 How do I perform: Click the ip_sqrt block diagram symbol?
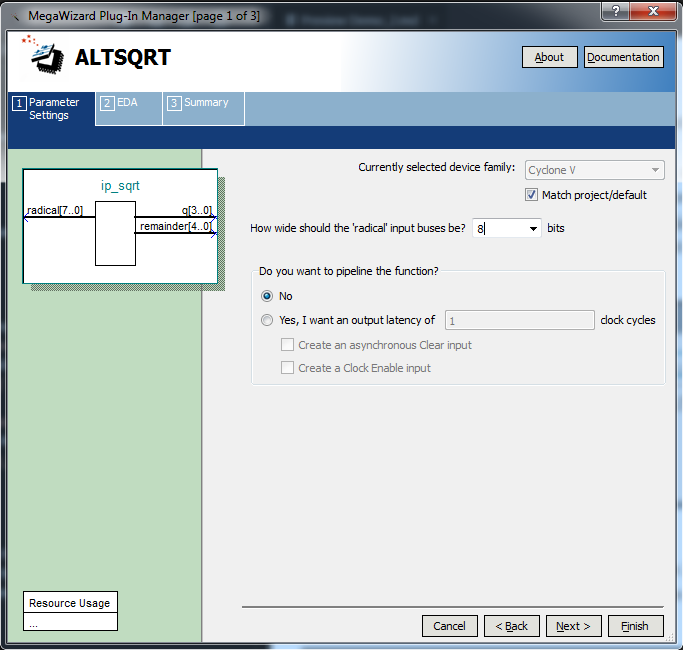(115, 234)
